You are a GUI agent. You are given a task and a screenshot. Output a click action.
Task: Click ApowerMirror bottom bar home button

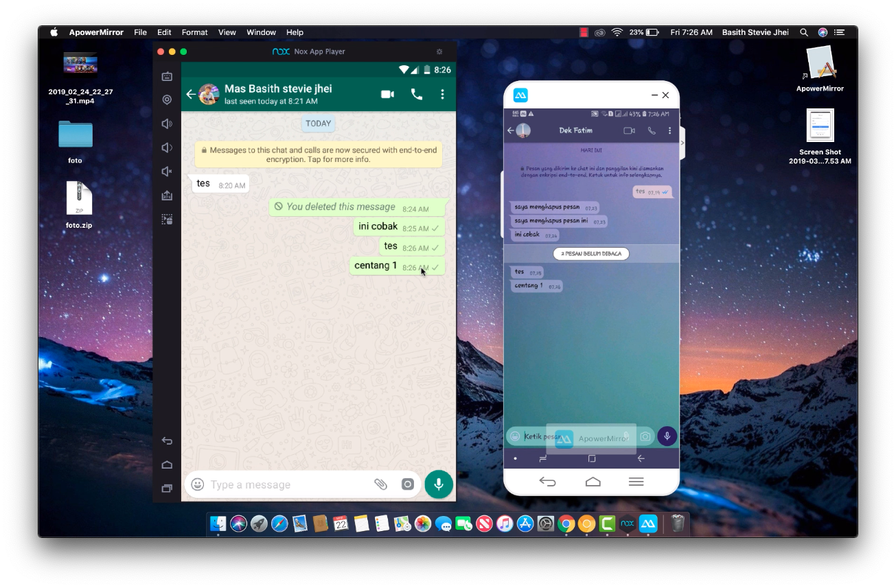coord(593,482)
